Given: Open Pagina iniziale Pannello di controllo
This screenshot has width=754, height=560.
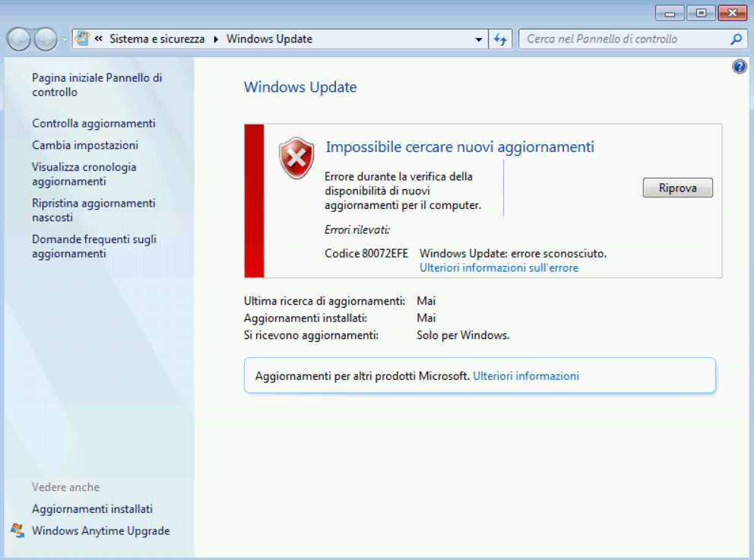Looking at the screenshot, I should click(x=97, y=84).
